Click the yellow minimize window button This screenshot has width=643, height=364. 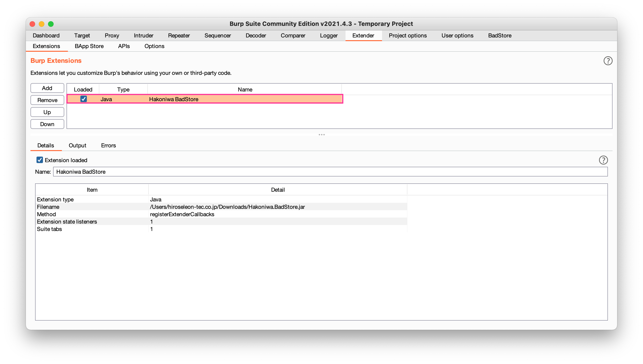point(42,24)
